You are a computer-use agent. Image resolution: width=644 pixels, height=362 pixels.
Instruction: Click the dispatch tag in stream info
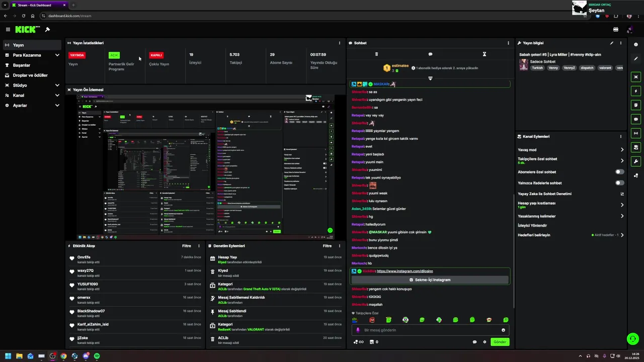point(587,68)
